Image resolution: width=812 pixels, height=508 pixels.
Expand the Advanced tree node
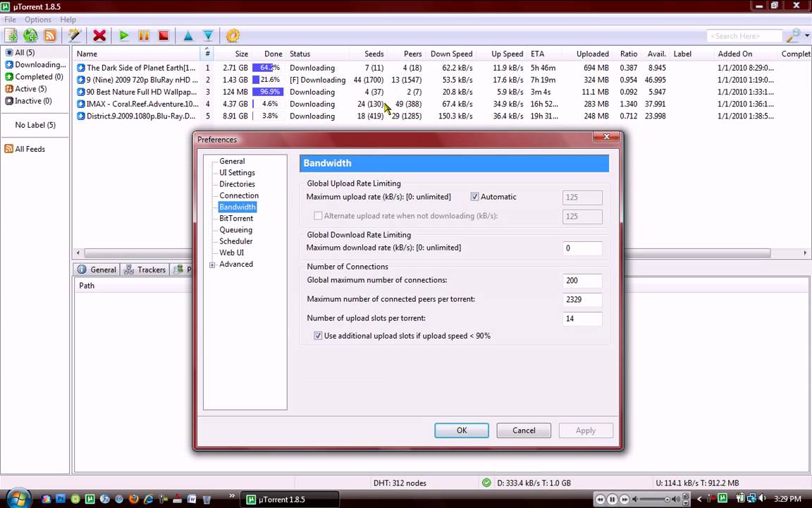[x=212, y=265]
